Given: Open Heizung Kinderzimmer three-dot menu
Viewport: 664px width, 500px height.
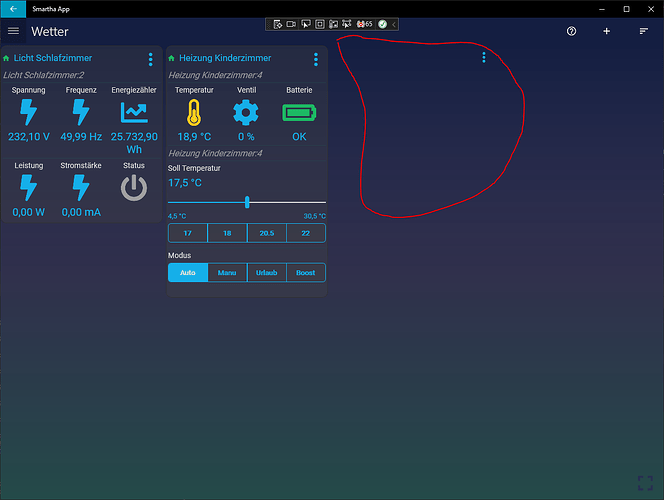Looking at the screenshot, I should (316, 59).
